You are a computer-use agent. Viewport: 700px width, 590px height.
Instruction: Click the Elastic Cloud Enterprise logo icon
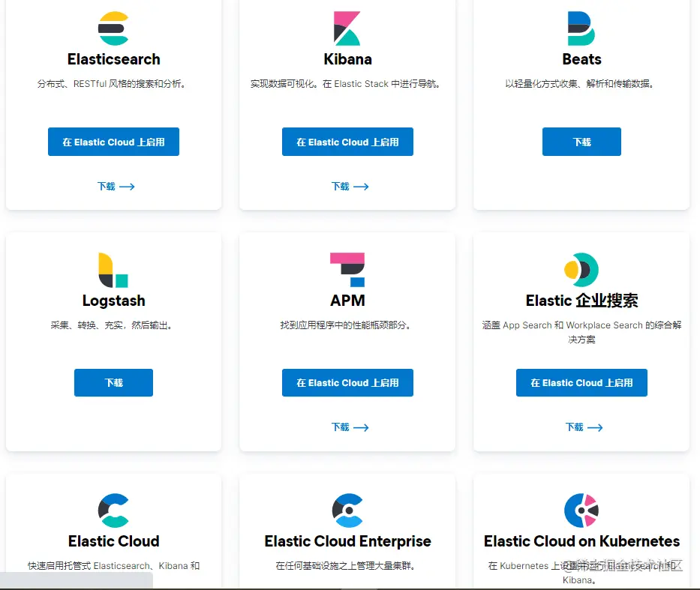tap(347, 511)
